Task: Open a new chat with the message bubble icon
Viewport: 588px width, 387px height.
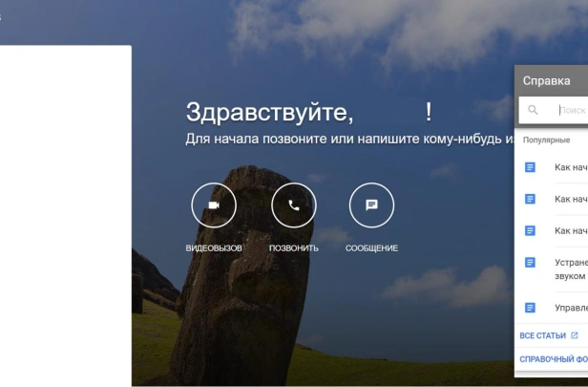Action: point(371,205)
